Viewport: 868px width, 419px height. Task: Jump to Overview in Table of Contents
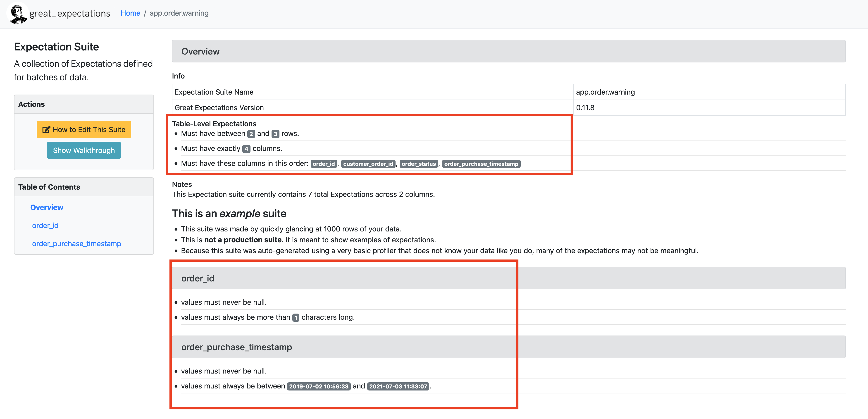(x=47, y=207)
